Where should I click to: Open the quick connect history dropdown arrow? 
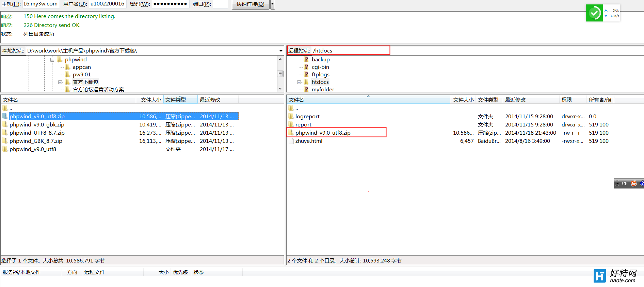(272, 4)
